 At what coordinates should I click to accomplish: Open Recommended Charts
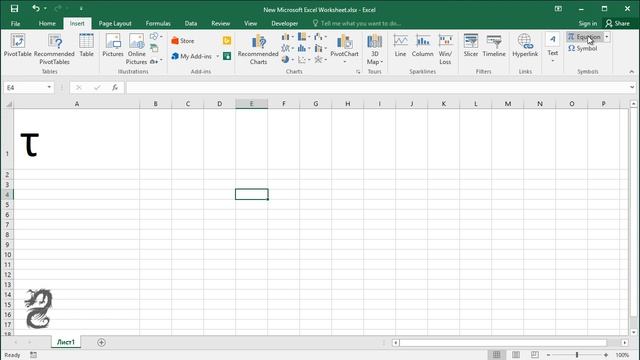[x=258, y=49]
